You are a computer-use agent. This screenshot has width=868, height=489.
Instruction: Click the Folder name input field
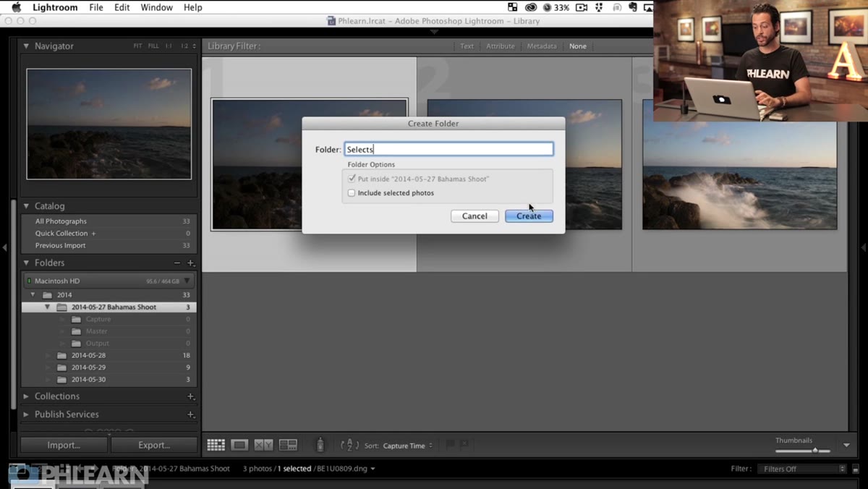pos(448,150)
